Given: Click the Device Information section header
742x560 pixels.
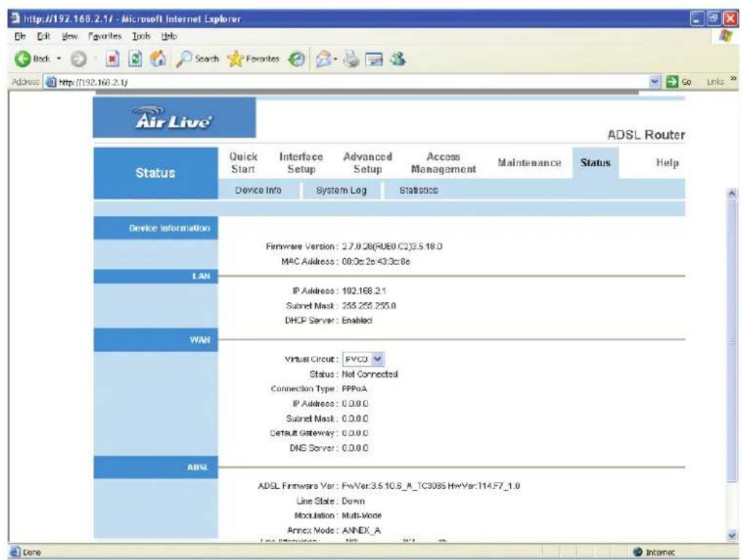Looking at the screenshot, I should click(x=156, y=228).
